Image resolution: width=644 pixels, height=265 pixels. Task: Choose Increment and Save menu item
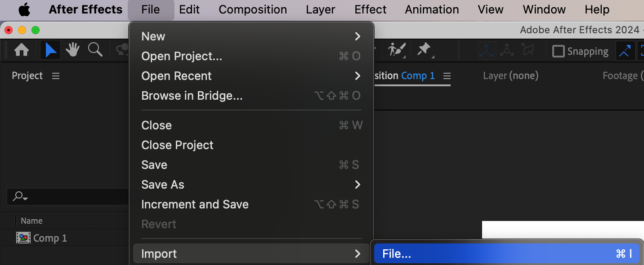tap(195, 204)
